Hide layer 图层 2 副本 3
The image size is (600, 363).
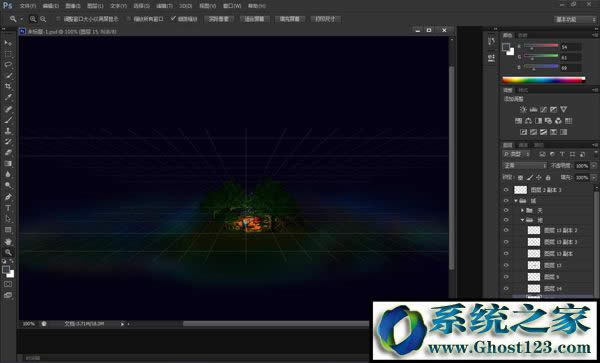506,190
